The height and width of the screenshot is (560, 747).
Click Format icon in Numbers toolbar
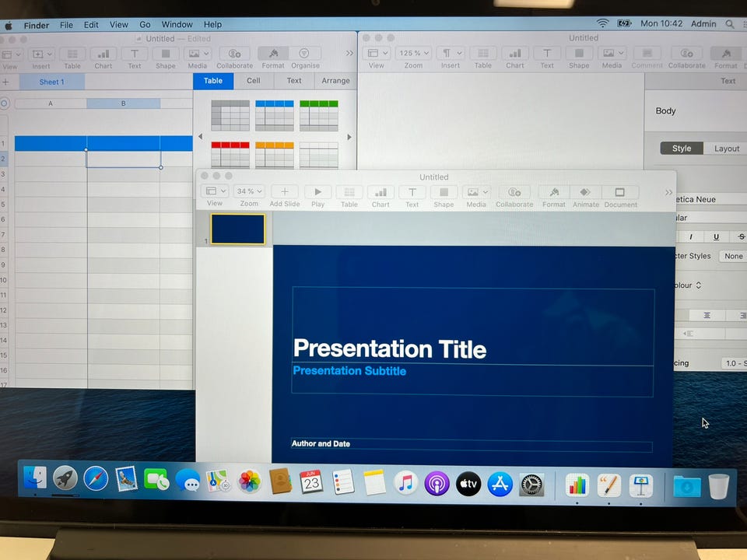click(273, 53)
